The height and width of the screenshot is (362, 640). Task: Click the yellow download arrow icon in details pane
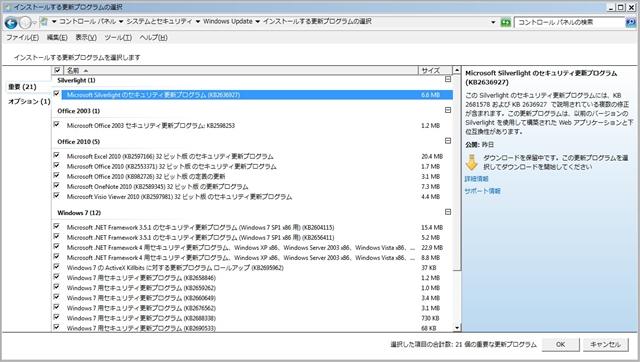(471, 162)
